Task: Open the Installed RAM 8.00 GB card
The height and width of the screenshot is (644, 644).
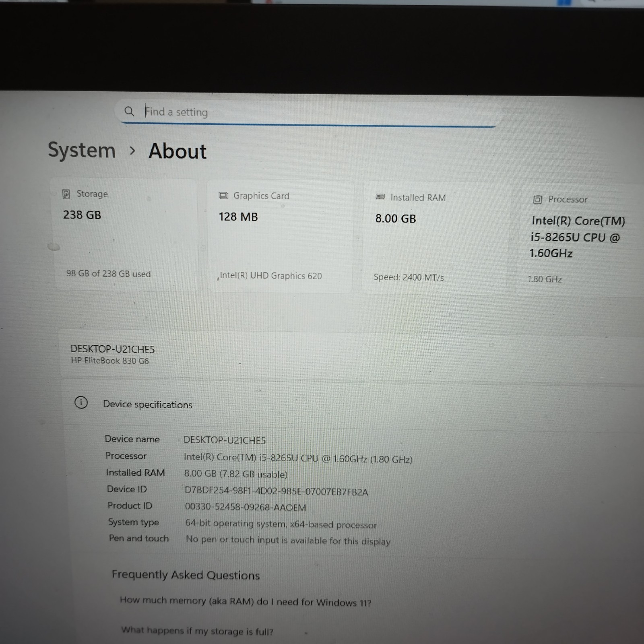Action: pos(436,238)
